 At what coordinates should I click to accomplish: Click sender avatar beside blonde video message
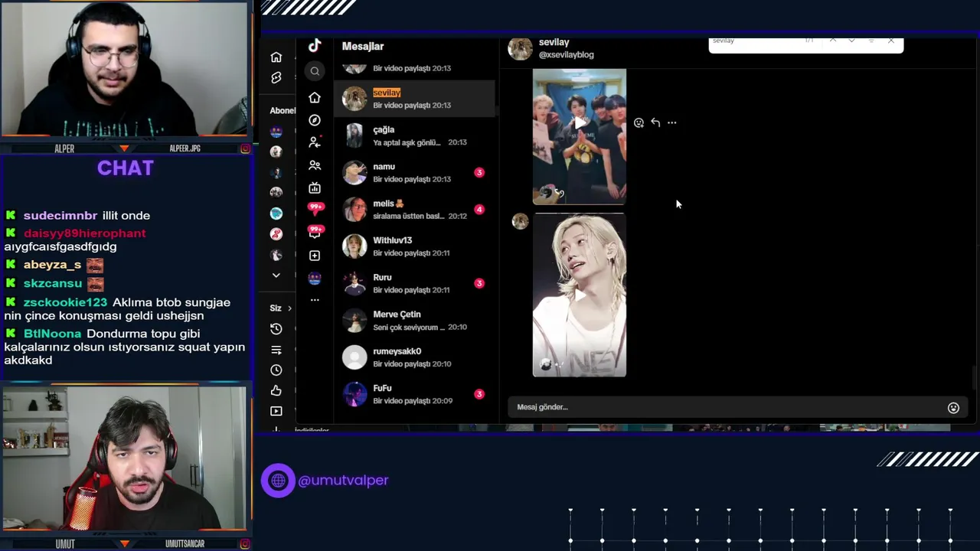[520, 221]
